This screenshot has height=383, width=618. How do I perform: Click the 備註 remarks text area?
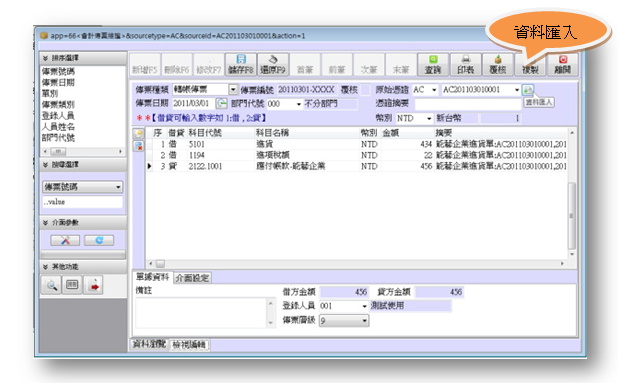pyautogui.click(x=201, y=313)
